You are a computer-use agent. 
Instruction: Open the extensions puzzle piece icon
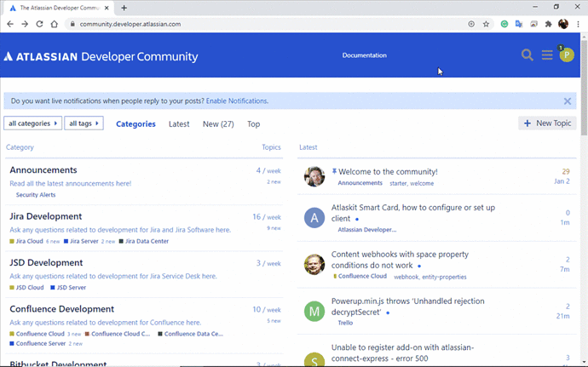(x=548, y=24)
